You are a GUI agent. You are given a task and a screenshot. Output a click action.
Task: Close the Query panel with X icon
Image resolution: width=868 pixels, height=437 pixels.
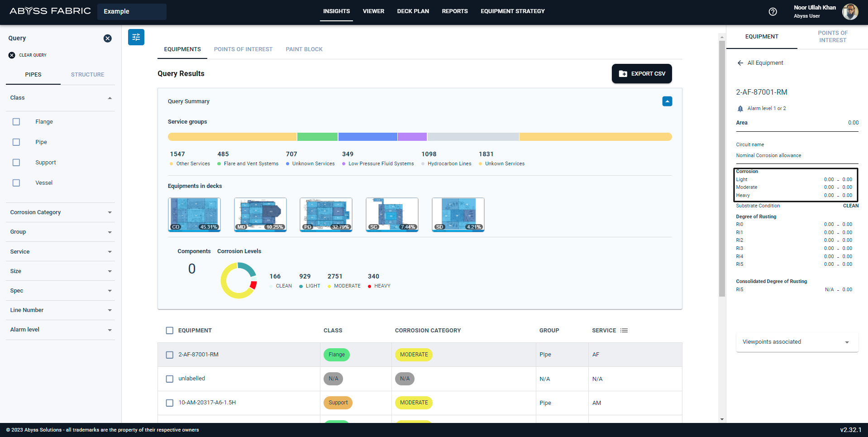(x=108, y=38)
